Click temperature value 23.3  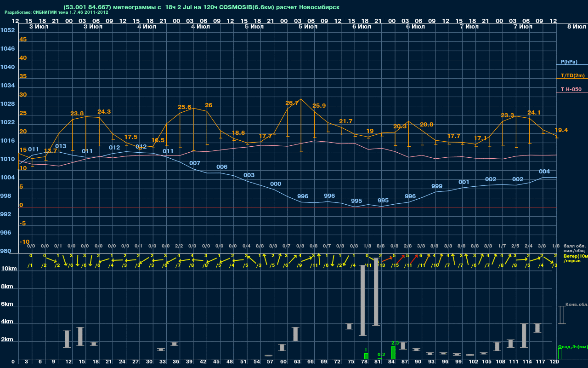507,115
